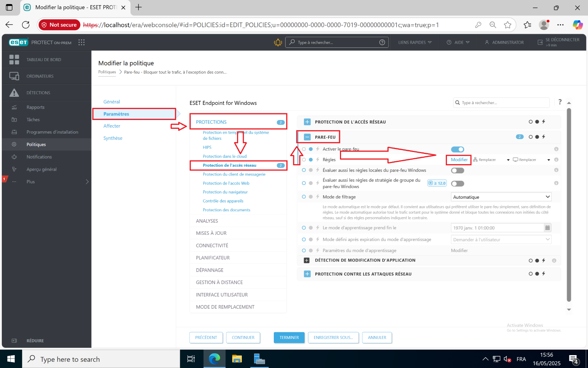Expand the Plus sidebar item
This screenshot has width=588, height=368.
[x=46, y=182]
